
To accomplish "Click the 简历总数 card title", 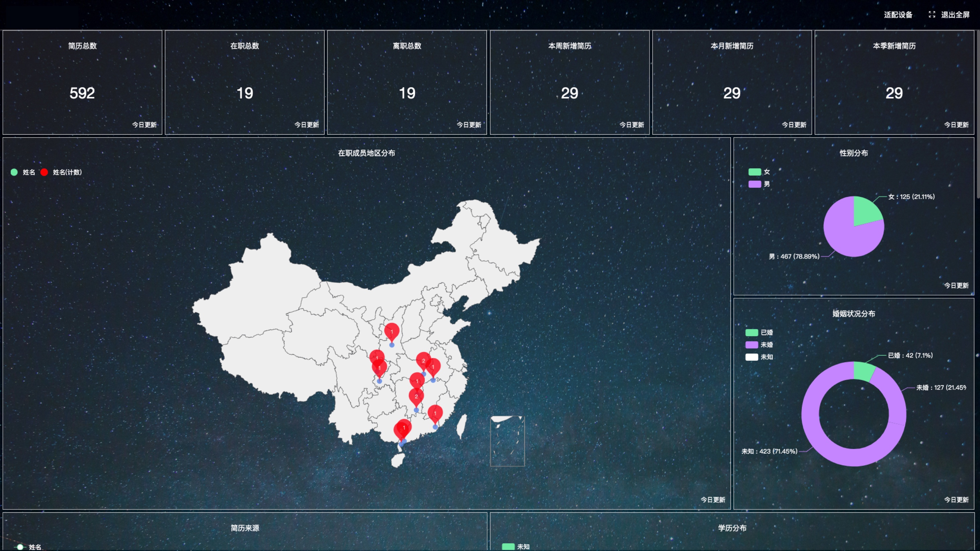I will click(x=82, y=45).
